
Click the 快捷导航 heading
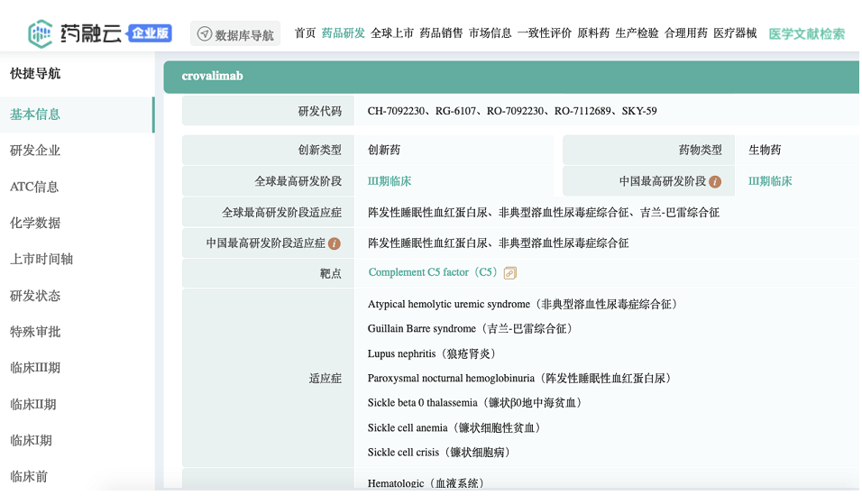pos(35,74)
